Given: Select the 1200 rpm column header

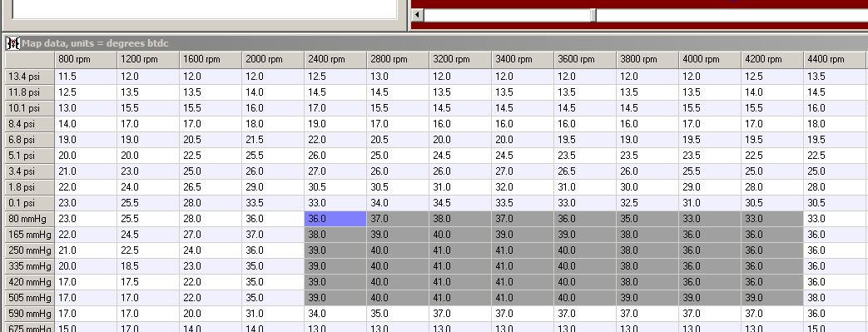Looking at the screenshot, I should pos(148,60).
